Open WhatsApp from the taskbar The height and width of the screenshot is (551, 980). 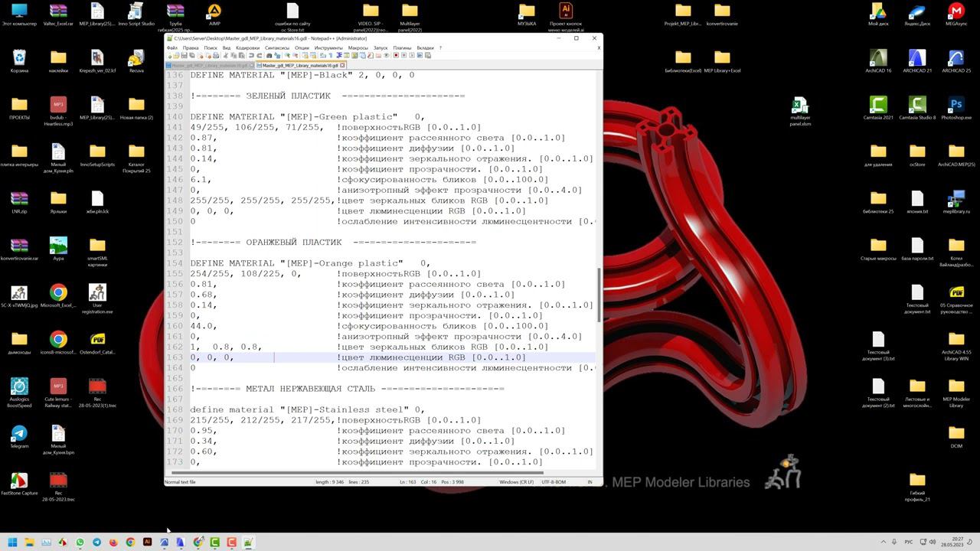(x=80, y=542)
